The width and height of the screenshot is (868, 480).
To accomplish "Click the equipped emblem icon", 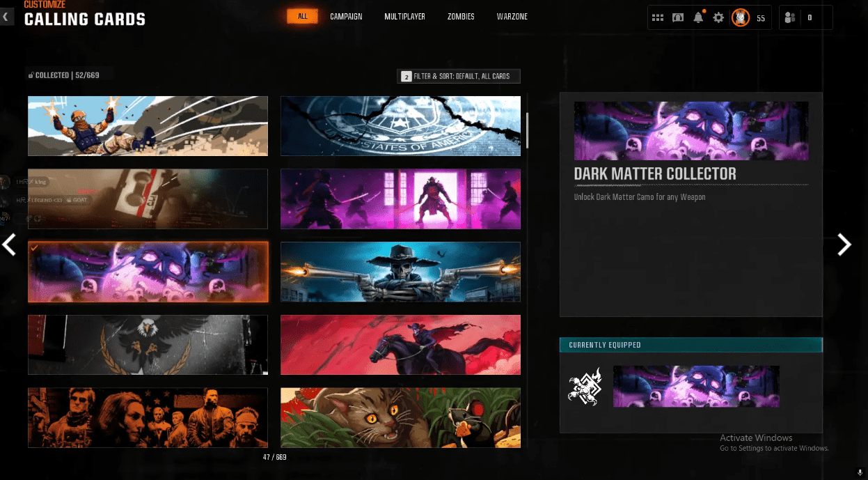I will coord(585,387).
